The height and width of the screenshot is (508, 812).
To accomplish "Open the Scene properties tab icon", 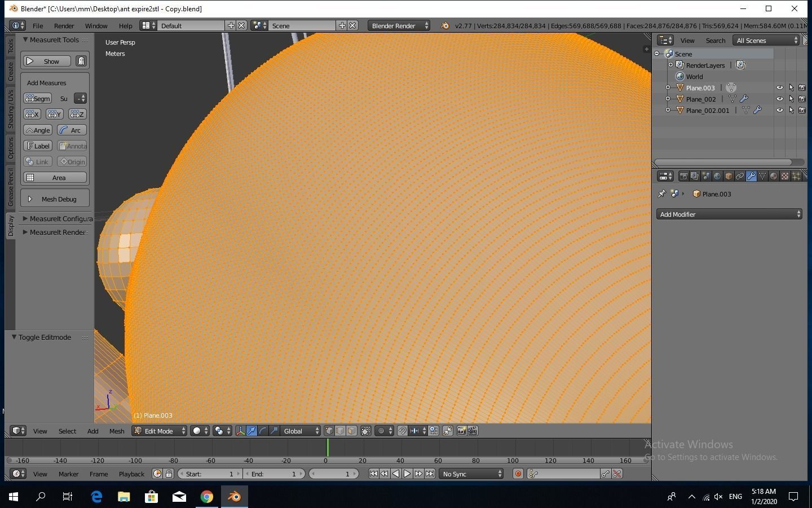I will pos(706,177).
